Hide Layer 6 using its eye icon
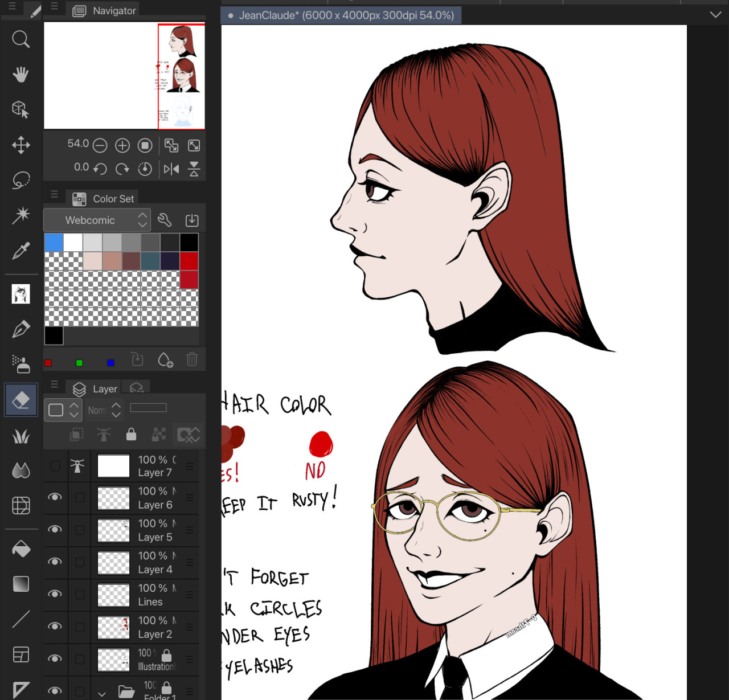This screenshot has height=700, width=729. [55, 497]
